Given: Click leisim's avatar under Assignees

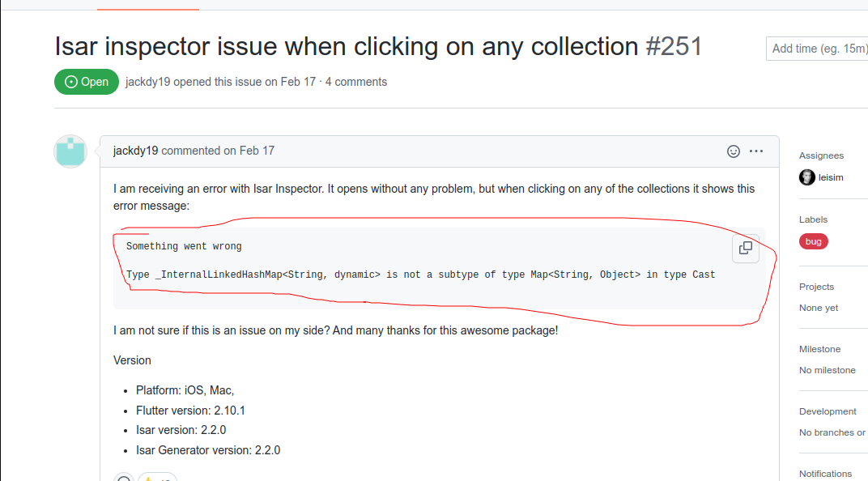Looking at the screenshot, I should [x=806, y=177].
